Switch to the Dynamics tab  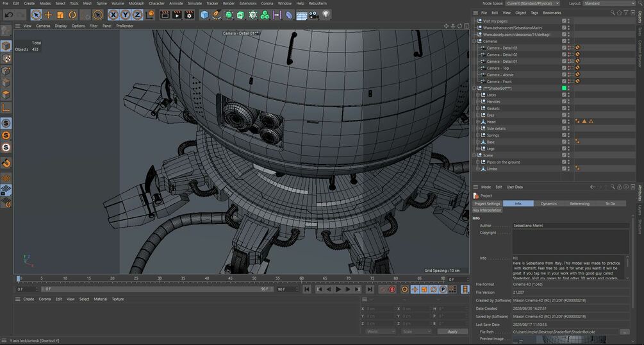coord(549,203)
